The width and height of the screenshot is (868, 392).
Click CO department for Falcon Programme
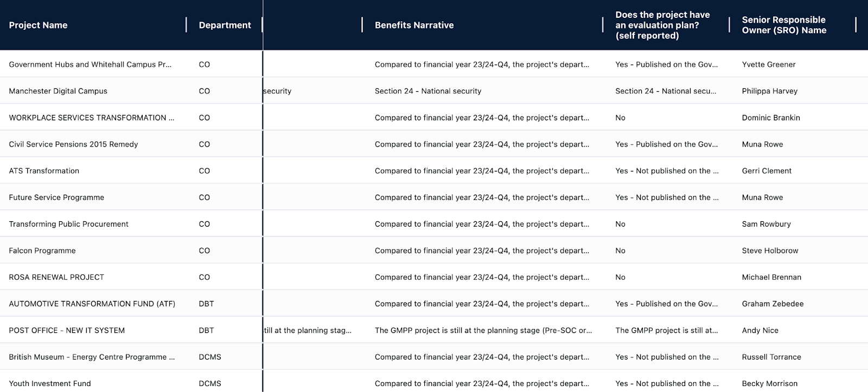click(x=204, y=250)
